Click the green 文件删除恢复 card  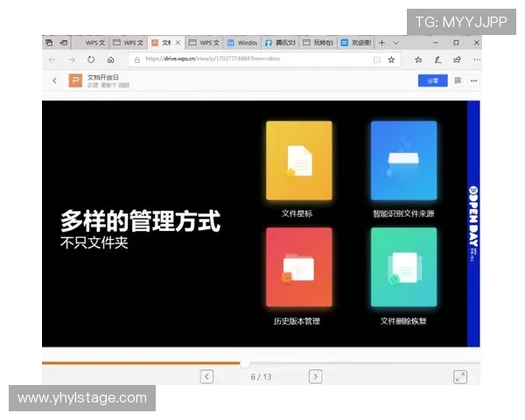pyautogui.click(x=403, y=267)
